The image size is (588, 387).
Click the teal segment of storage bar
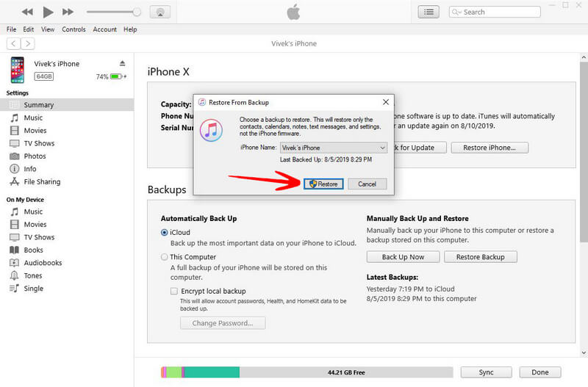pos(212,372)
